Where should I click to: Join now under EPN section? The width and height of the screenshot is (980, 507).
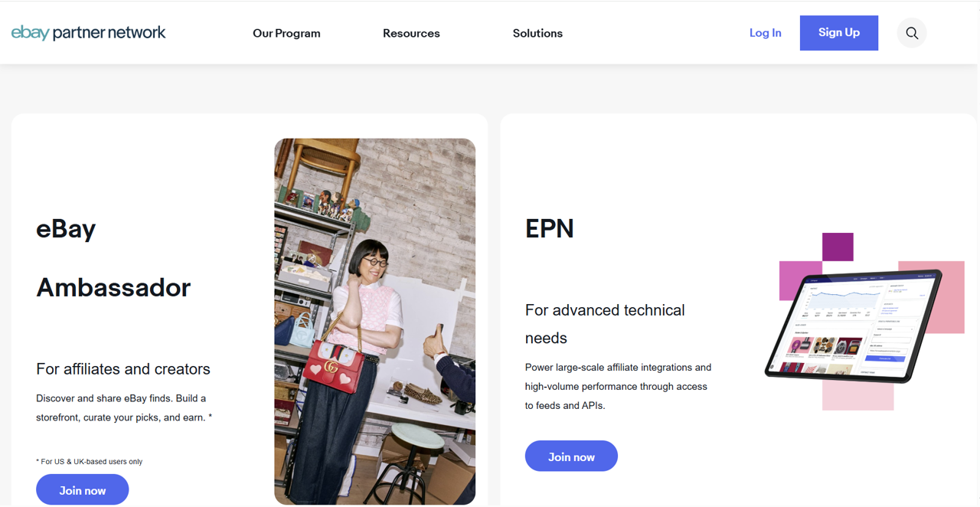click(571, 456)
